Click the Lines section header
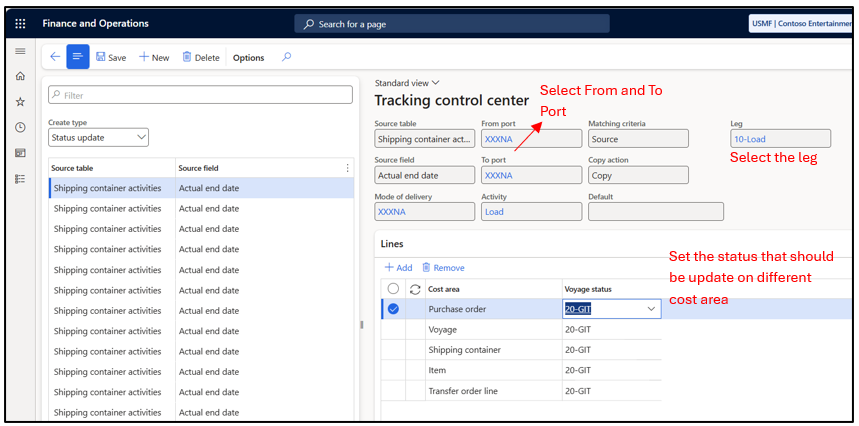This screenshot has width=859, height=426. 392,244
